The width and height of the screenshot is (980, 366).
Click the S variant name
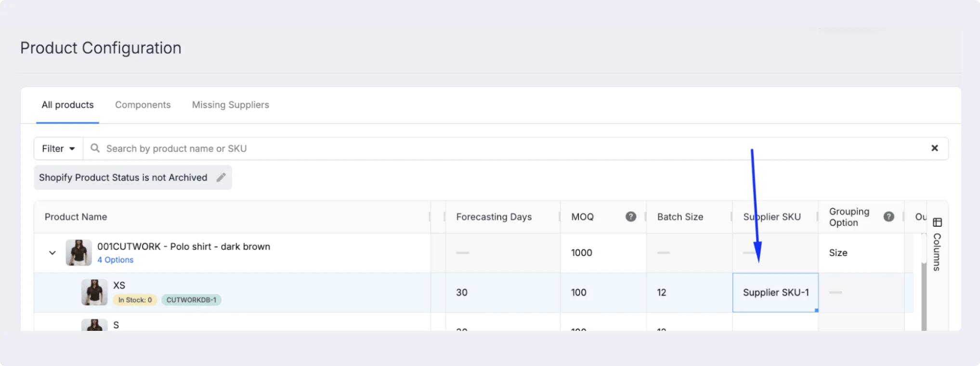tap(116, 325)
